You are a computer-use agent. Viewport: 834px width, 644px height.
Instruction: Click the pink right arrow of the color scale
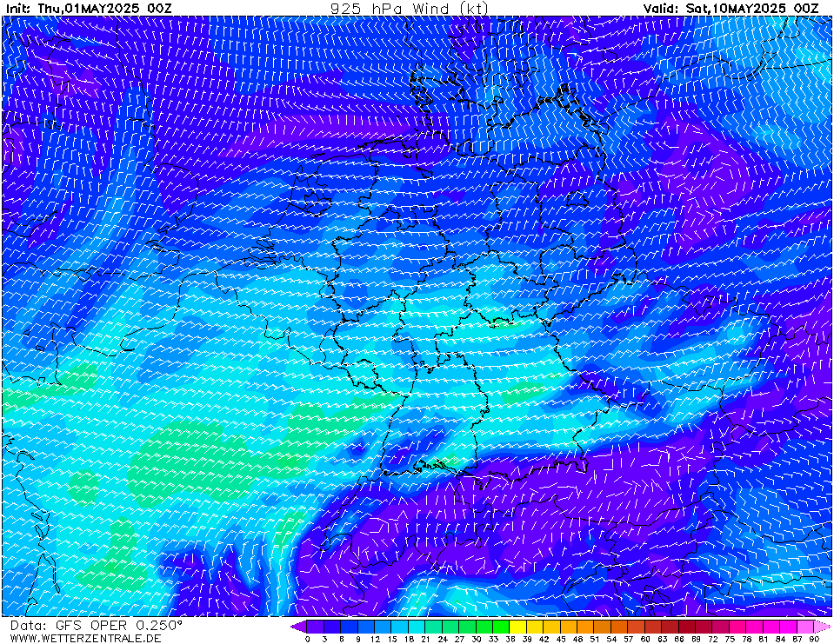coord(823,627)
